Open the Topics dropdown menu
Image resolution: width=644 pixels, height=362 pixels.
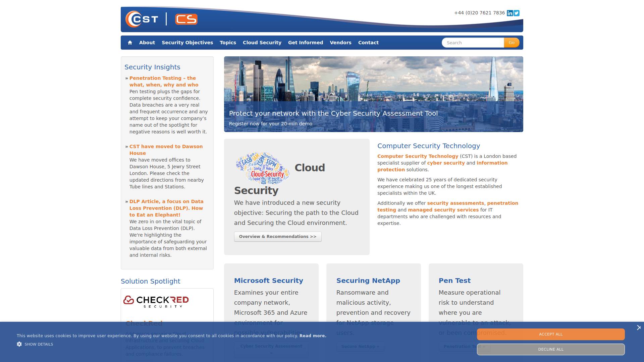(x=228, y=43)
